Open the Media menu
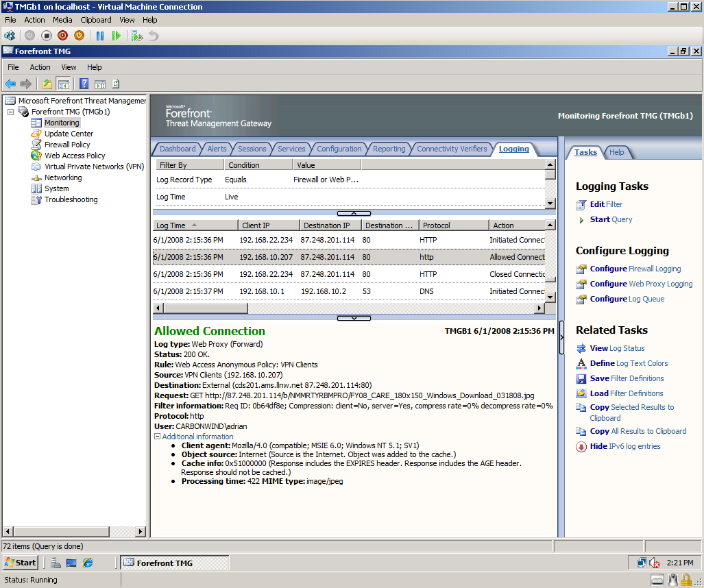Image resolution: width=704 pixels, height=588 pixels. click(62, 20)
